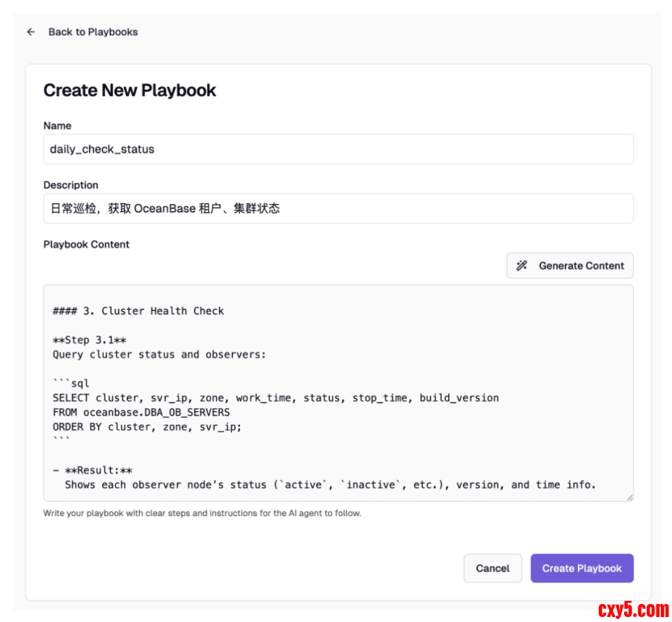672x622 pixels.
Task: Click into the Description input field
Action: (x=338, y=208)
